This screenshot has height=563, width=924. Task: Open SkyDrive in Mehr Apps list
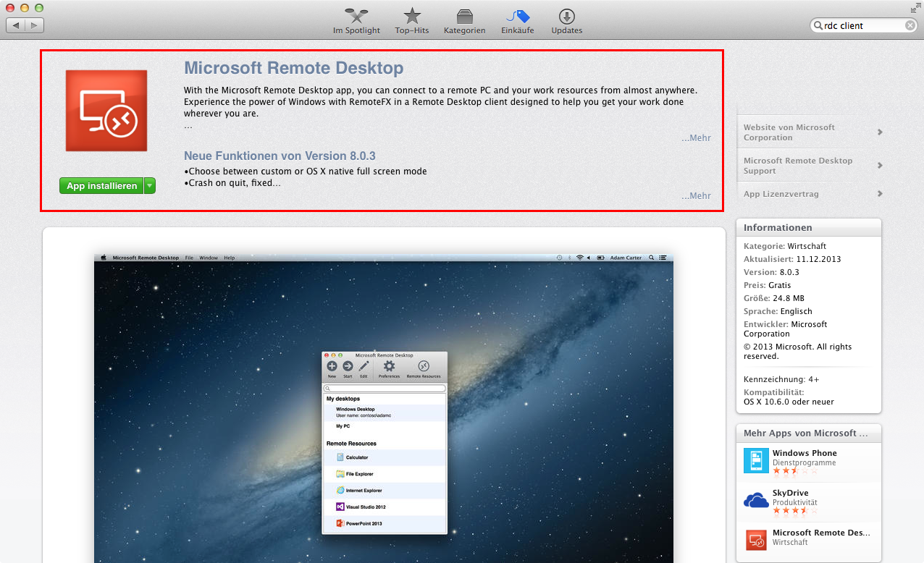[x=790, y=493]
